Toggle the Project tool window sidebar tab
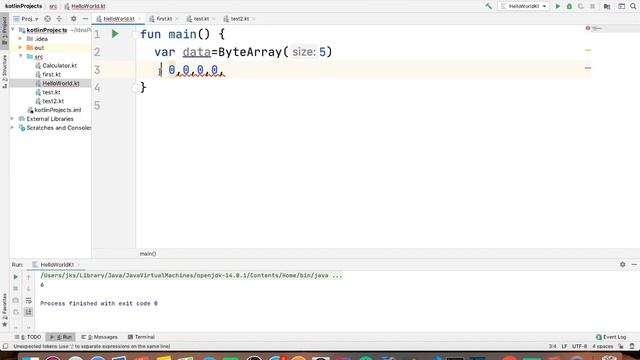 click(x=4, y=30)
